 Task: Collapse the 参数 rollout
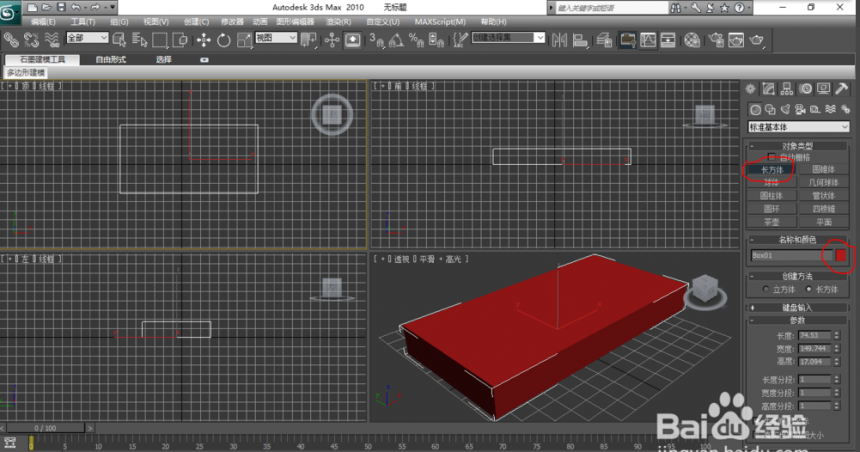click(798, 320)
